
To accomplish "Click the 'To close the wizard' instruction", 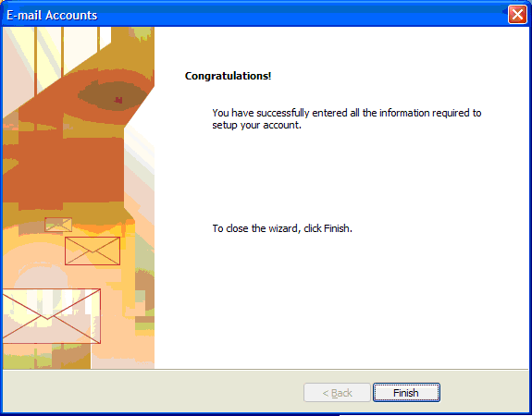I will 254,228.
